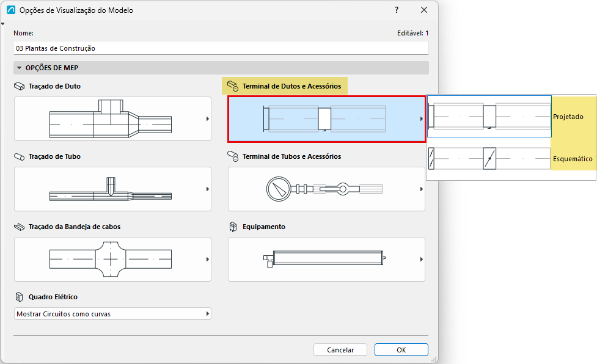Click the dialog resize grip in the bottom corner

[434, 359]
